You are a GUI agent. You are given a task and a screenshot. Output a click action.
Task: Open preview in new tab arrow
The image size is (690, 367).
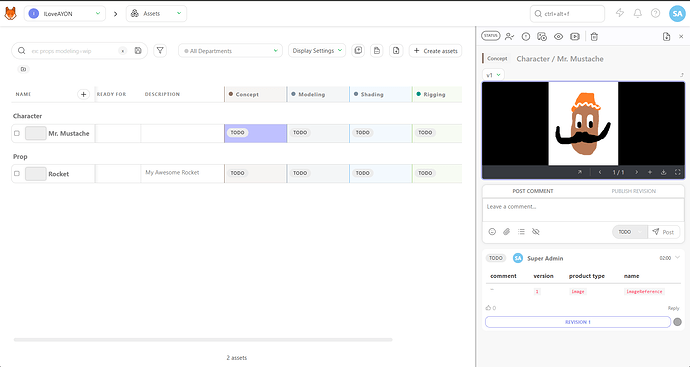(580, 172)
